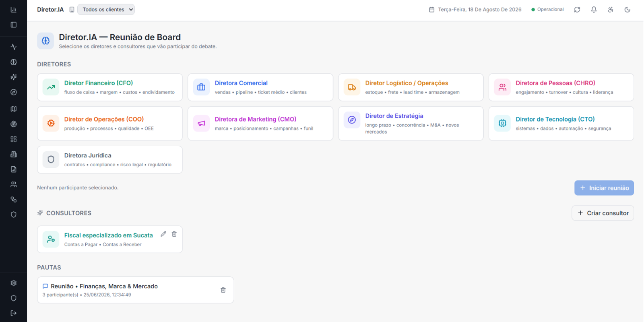This screenshot has height=322, width=644.
Task: Select the Diretor de Tecnologia (CTO) card
Action: point(561,124)
